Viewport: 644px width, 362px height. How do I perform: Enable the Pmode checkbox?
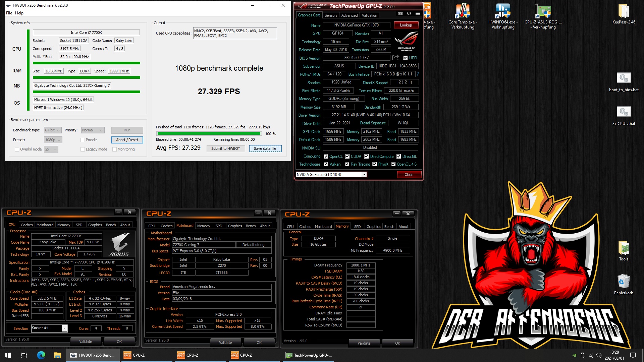[x=83, y=140]
